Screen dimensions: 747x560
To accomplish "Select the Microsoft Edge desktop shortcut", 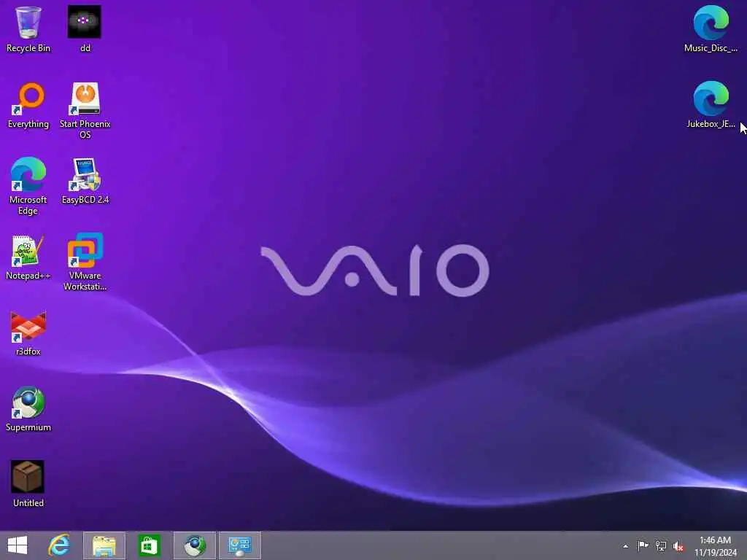I will pos(28,186).
